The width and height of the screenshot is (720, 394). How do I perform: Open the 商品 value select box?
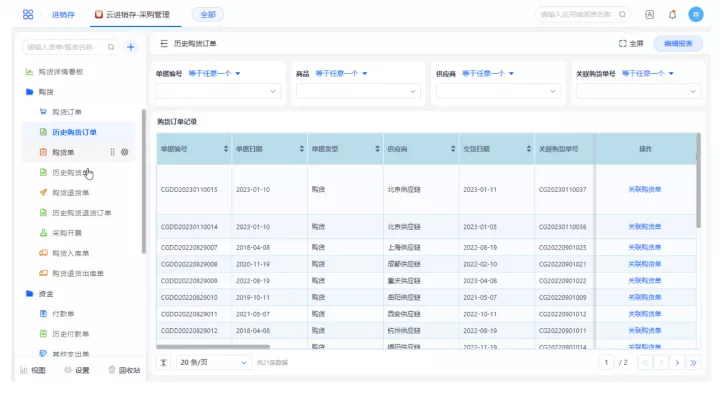358,91
